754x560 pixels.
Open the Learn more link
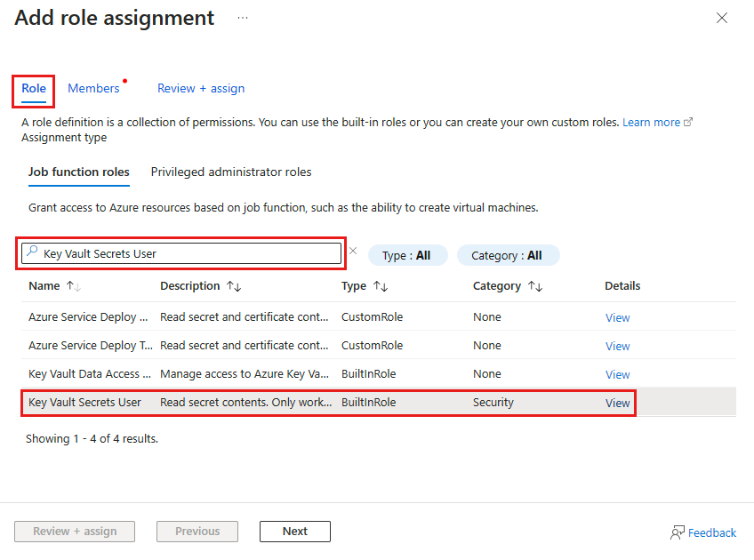click(652, 122)
